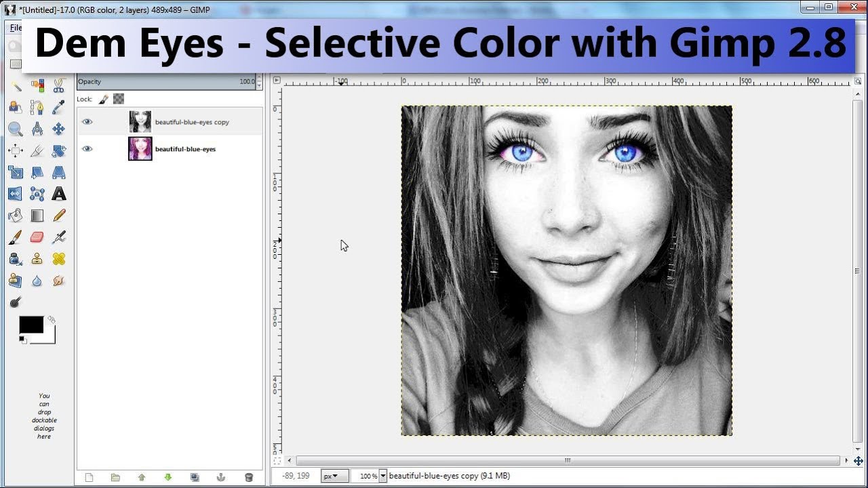Select the Eraser tool
Image resolution: width=868 pixels, height=488 pixels.
[37, 237]
